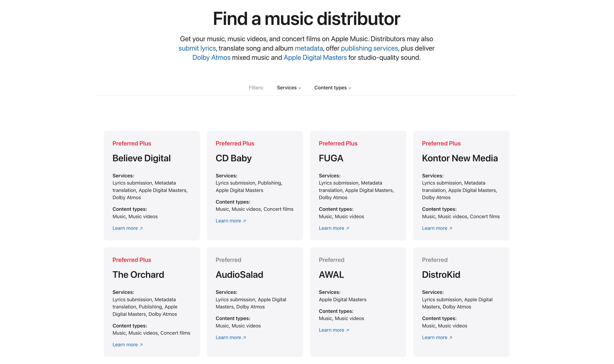The image size is (614, 364).
Task: Click The Orchard's Learn more arrow icon
Action: (x=141, y=345)
